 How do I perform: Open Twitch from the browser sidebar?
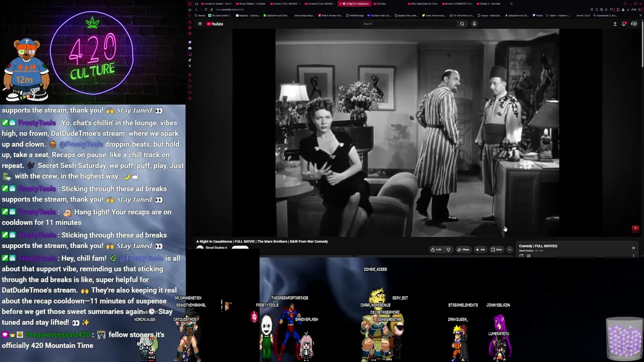coord(190,42)
